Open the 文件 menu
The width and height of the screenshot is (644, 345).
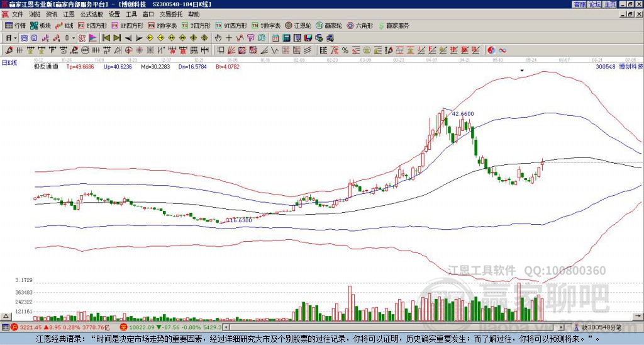(18, 14)
